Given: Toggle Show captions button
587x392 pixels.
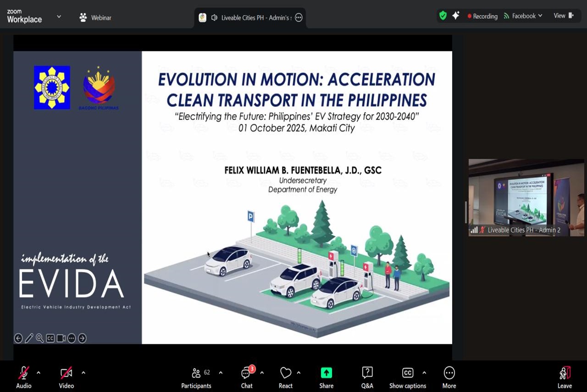Looking at the screenshot, I should click(x=407, y=378).
